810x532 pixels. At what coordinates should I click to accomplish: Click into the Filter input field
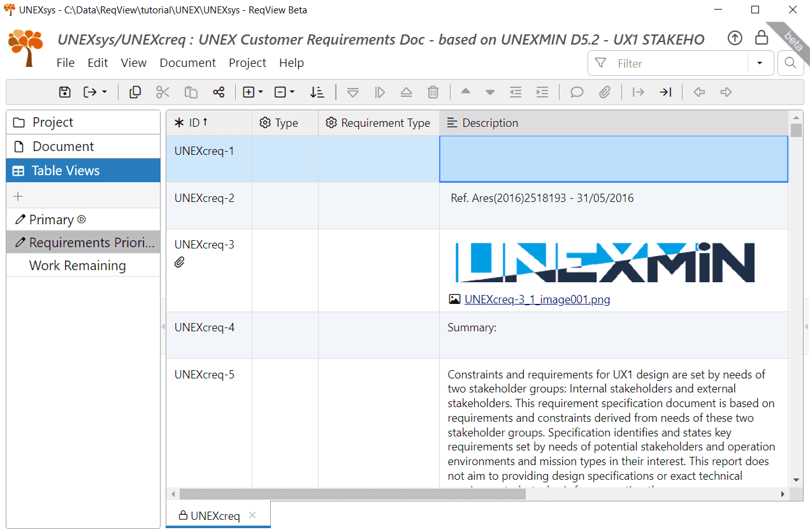[x=679, y=63]
